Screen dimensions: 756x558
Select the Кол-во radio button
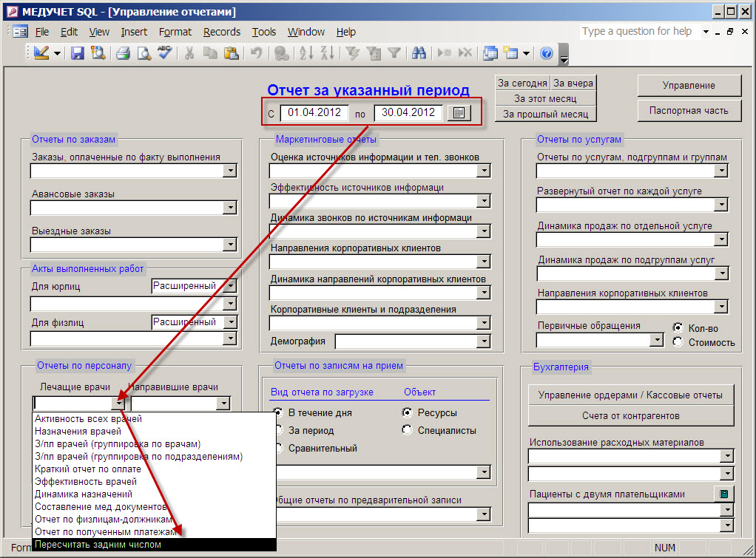pos(678,327)
